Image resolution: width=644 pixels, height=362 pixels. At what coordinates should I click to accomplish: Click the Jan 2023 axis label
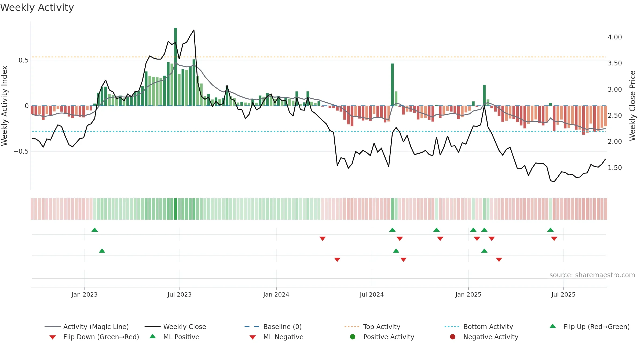pos(85,294)
